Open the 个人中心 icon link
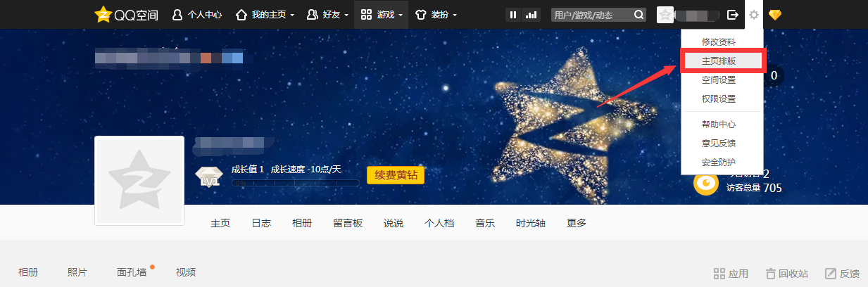The image size is (868, 287). pos(196,14)
